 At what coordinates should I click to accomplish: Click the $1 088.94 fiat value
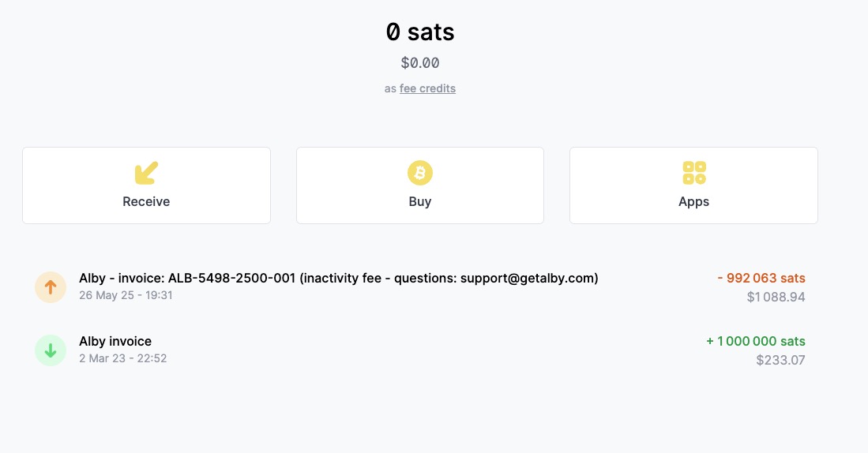(776, 297)
